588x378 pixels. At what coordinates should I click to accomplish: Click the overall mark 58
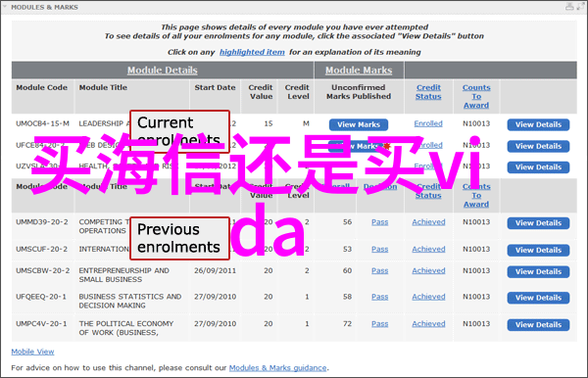[x=347, y=297]
